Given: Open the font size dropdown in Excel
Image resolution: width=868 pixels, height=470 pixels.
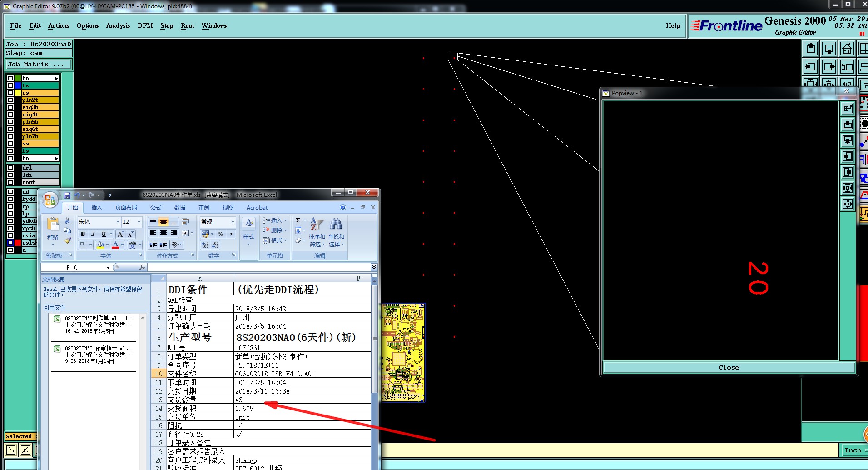Looking at the screenshot, I should click(139, 222).
